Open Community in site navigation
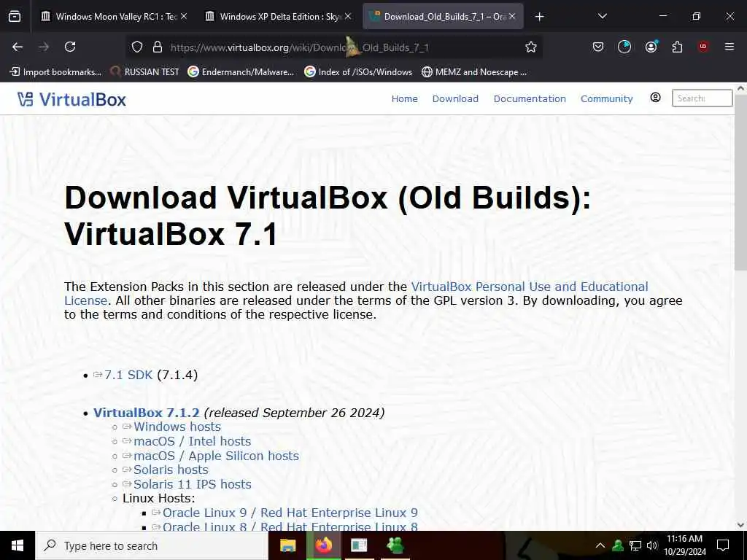This screenshot has height=560, width=747. (x=606, y=98)
